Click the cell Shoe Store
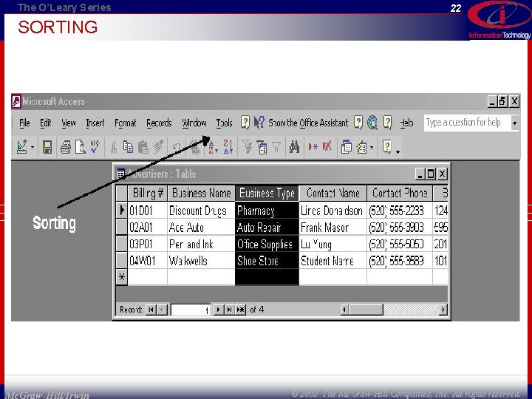This screenshot has height=399, width=532. click(x=267, y=261)
